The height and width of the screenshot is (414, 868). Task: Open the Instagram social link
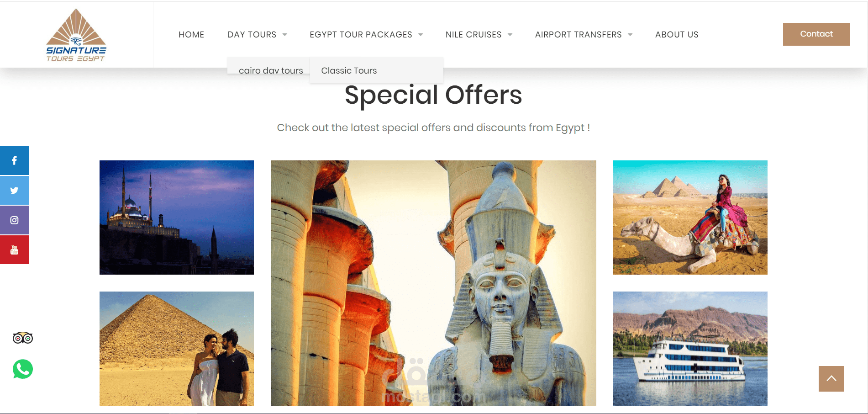[x=14, y=220]
